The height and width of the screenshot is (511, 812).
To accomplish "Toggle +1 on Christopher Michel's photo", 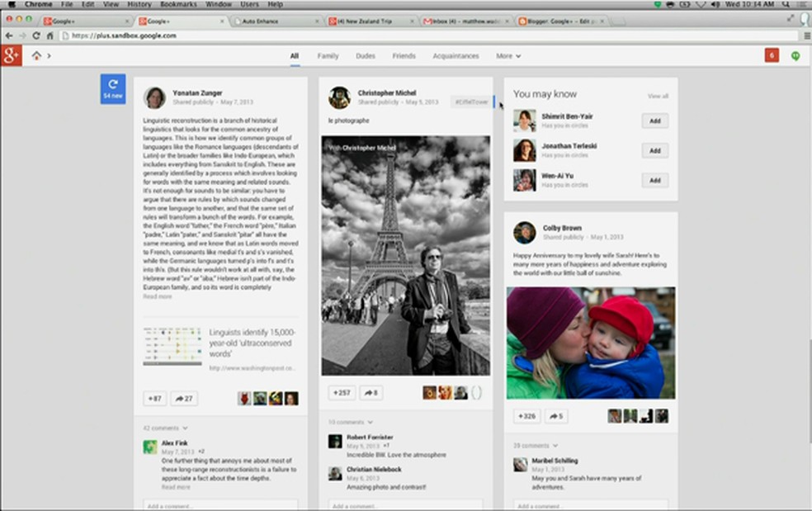I will tap(341, 393).
